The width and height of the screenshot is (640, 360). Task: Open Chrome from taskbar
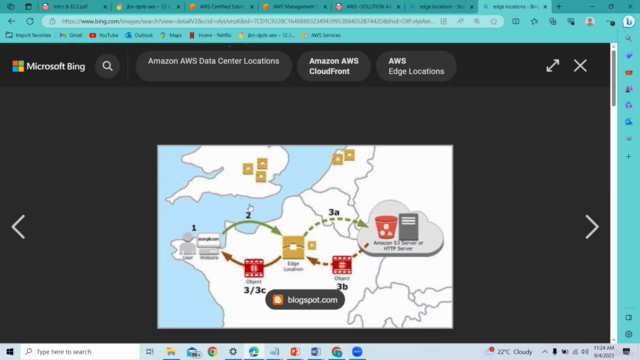(213, 351)
